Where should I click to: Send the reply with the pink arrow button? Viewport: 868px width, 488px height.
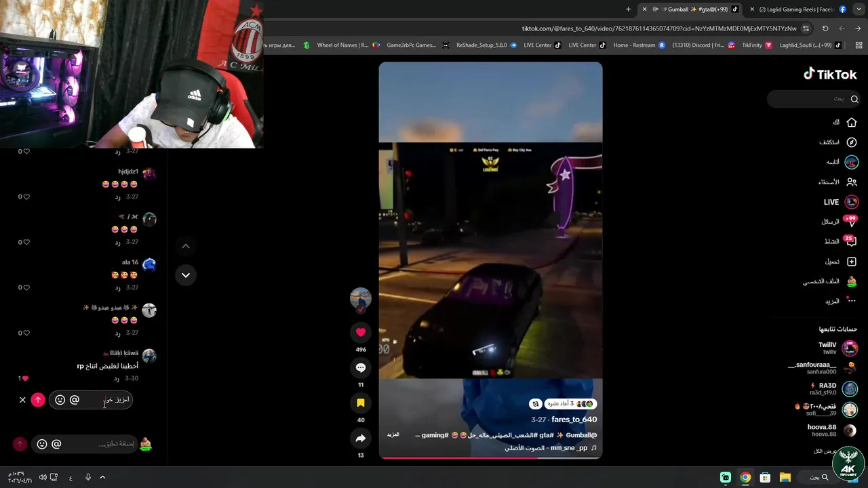tap(38, 400)
